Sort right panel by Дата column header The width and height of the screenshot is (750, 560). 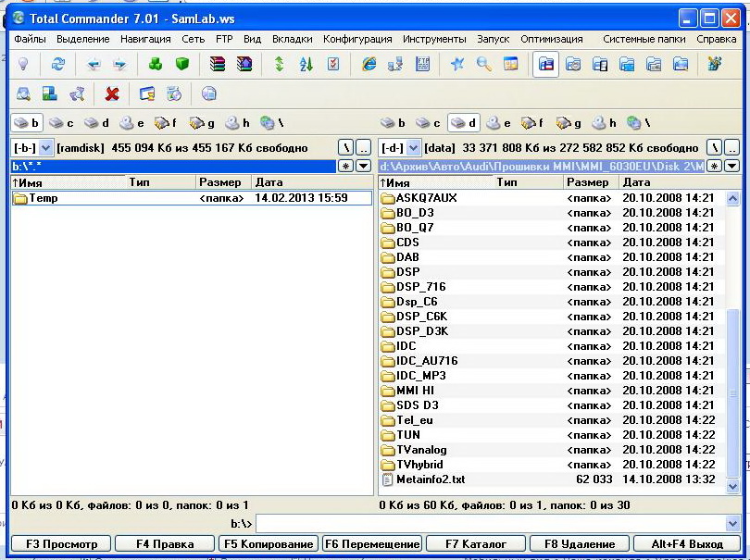680,182
